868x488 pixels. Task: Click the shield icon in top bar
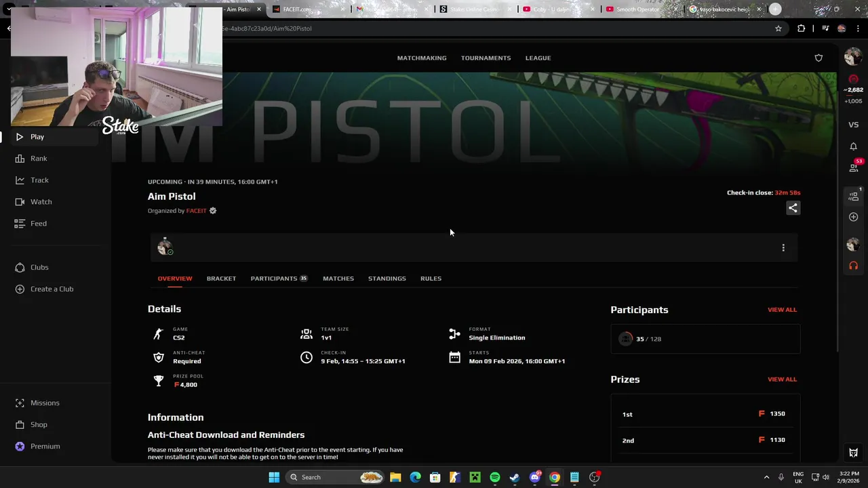[818, 58]
